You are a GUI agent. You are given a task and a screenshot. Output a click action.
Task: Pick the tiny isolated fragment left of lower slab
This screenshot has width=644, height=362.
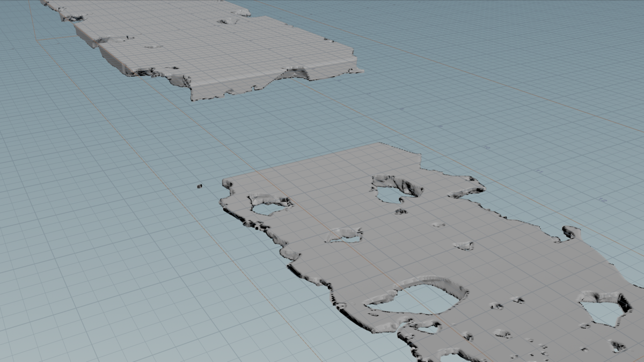click(199, 186)
